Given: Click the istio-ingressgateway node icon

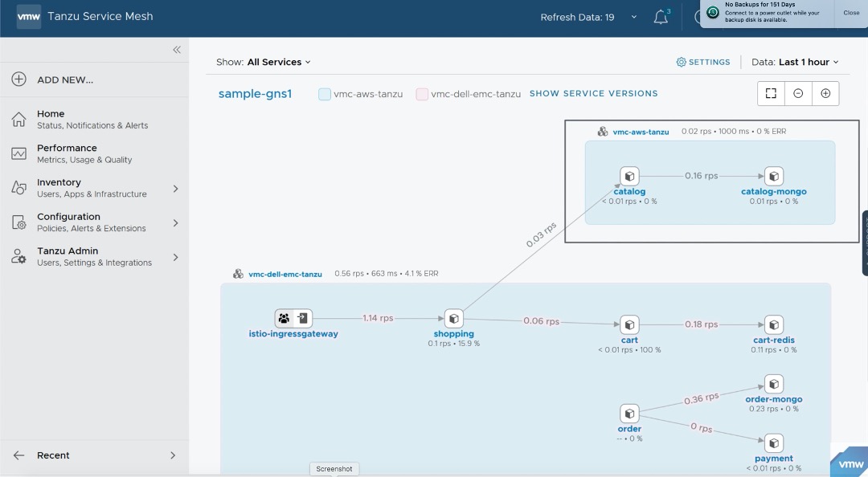Looking at the screenshot, I should pyautogui.click(x=293, y=318).
